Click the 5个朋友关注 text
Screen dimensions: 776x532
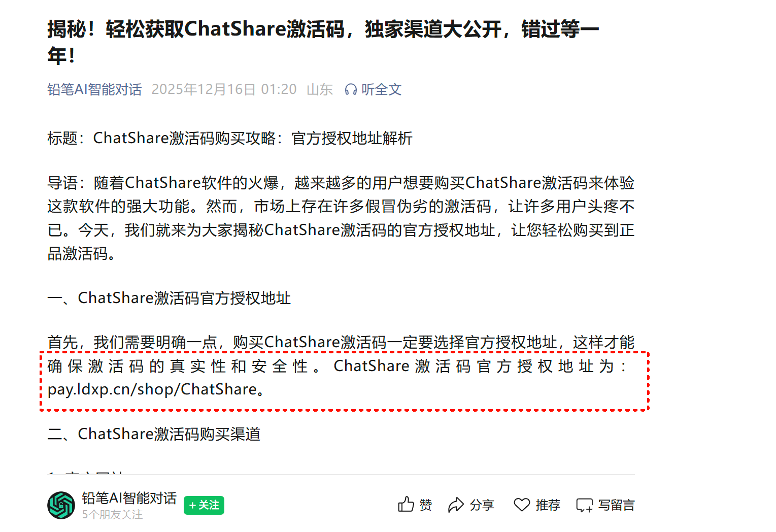(x=113, y=515)
